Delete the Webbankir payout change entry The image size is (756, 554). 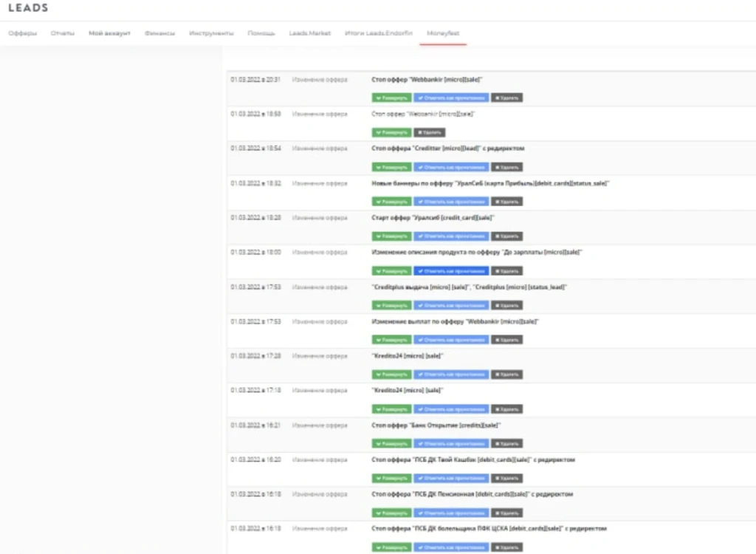click(506, 340)
